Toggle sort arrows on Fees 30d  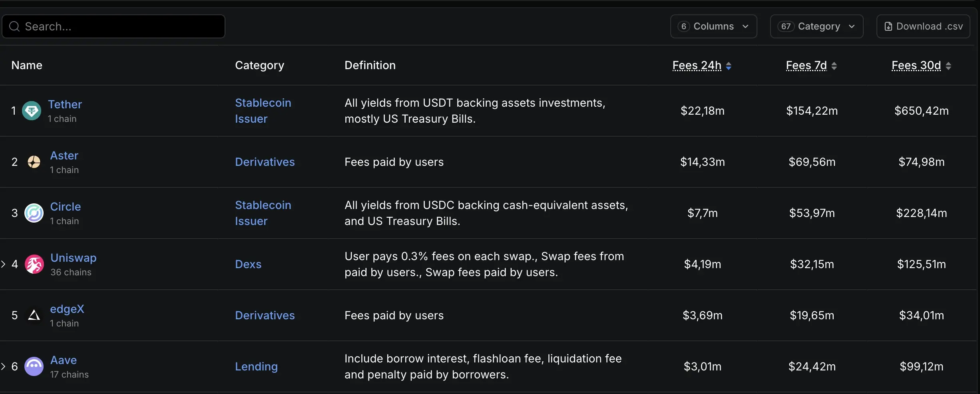(948, 66)
